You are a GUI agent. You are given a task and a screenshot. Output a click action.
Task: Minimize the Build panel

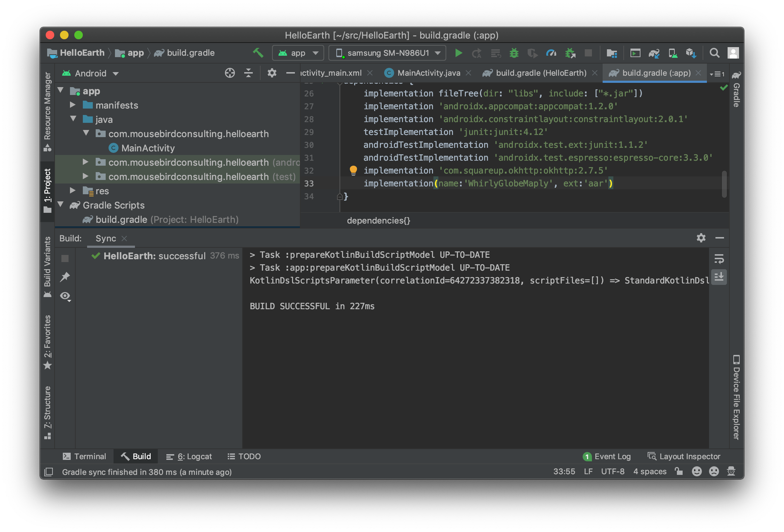point(719,238)
